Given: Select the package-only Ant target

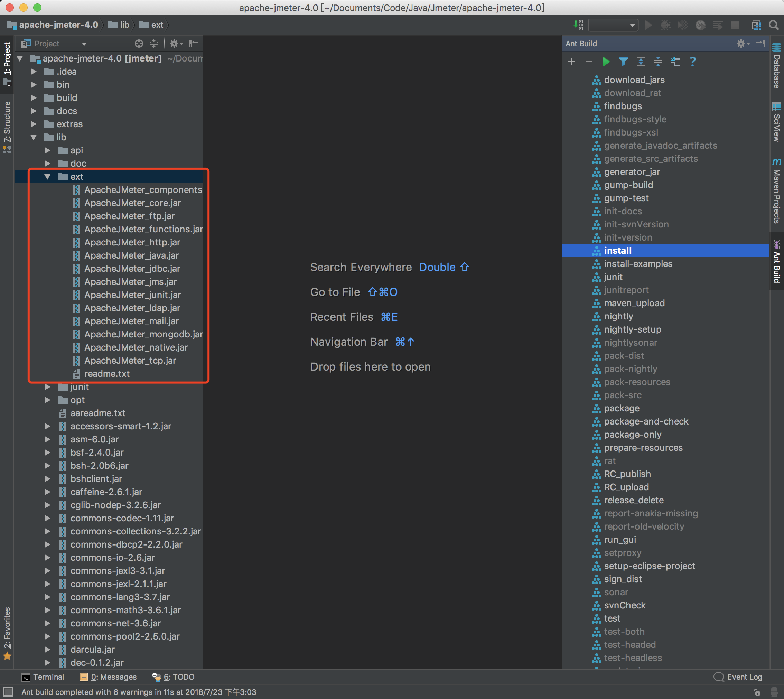Looking at the screenshot, I should tap(633, 435).
